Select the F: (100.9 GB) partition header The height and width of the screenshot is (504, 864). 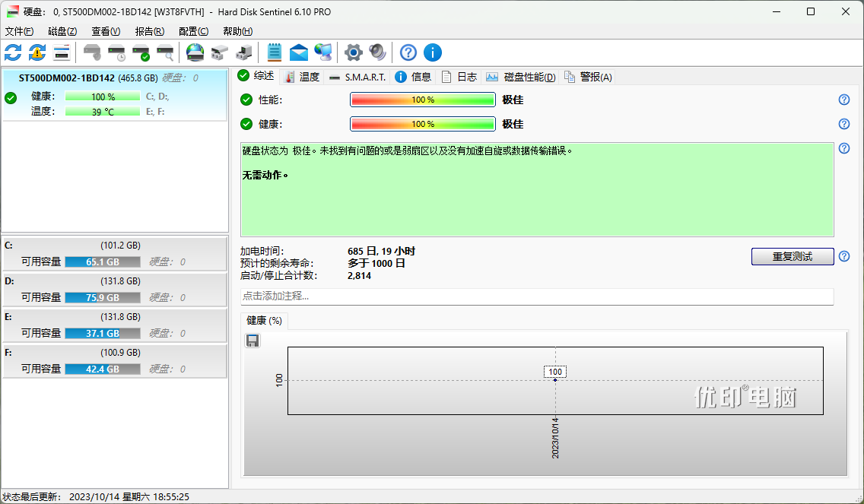click(115, 353)
